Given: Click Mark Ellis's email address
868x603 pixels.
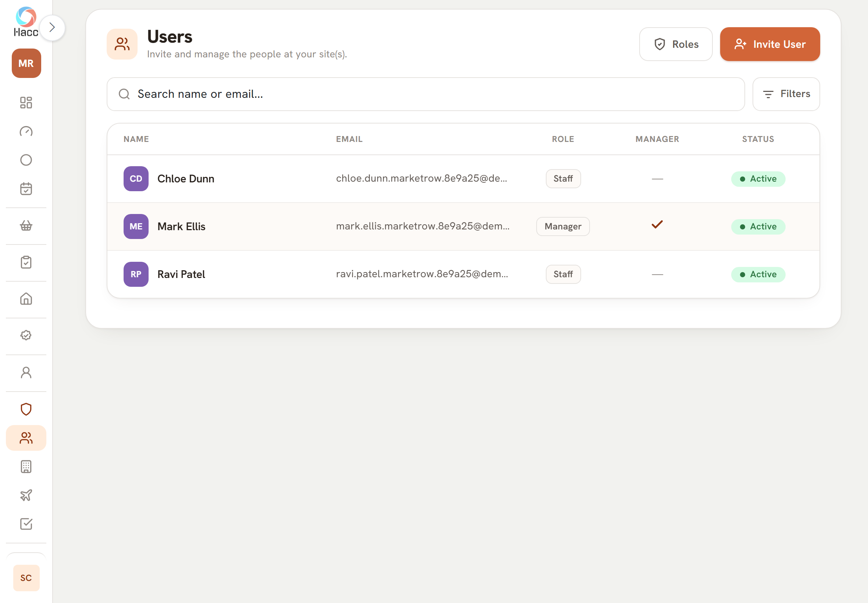Looking at the screenshot, I should pos(423,226).
